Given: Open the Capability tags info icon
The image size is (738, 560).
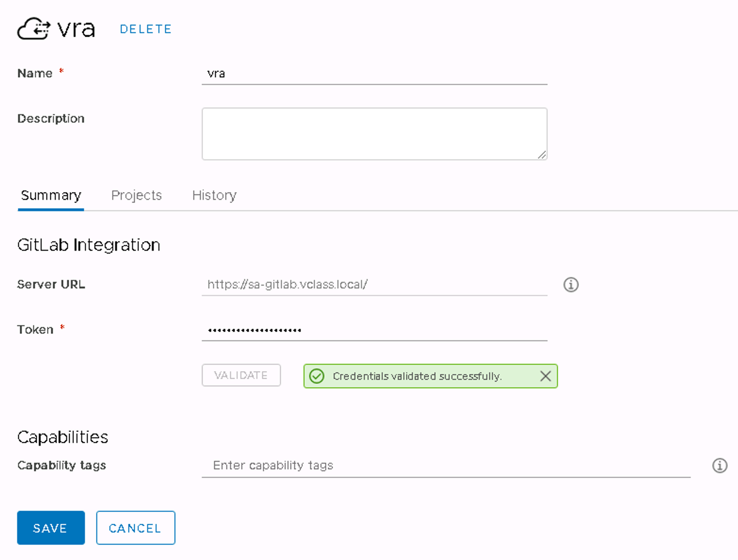Looking at the screenshot, I should coord(720,466).
